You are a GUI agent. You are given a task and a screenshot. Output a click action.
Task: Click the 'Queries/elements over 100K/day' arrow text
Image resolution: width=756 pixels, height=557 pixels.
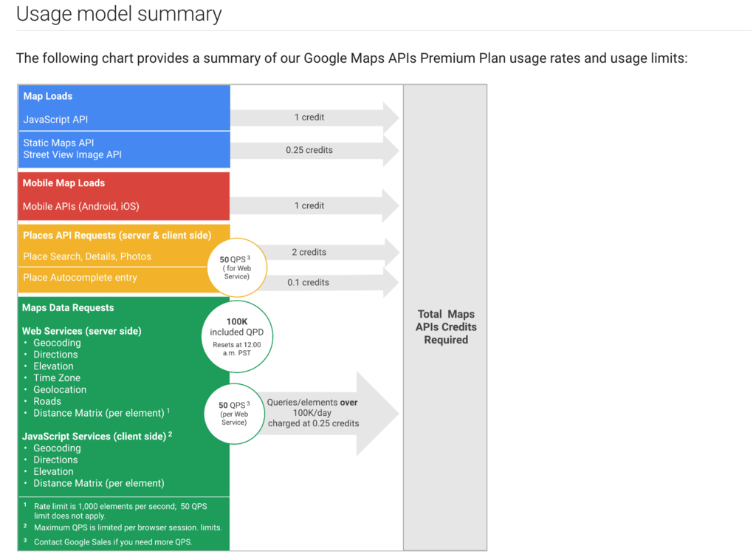pyautogui.click(x=313, y=413)
